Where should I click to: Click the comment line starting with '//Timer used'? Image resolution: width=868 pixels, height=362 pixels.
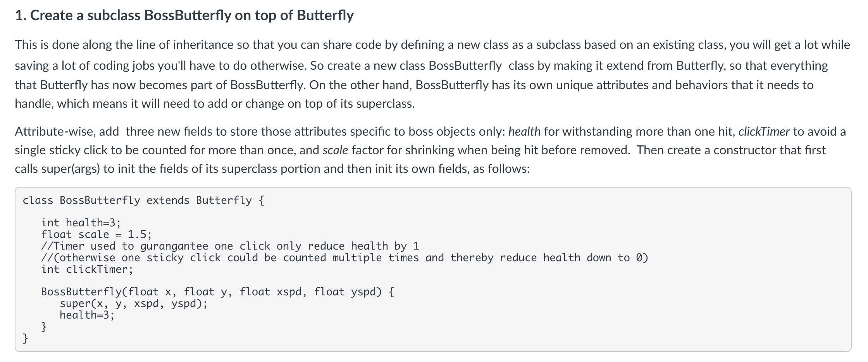pyautogui.click(x=230, y=246)
